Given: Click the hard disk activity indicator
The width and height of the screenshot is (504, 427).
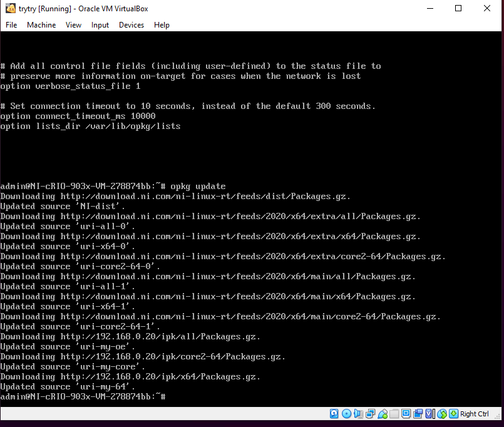Looking at the screenshot, I should (x=334, y=414).
